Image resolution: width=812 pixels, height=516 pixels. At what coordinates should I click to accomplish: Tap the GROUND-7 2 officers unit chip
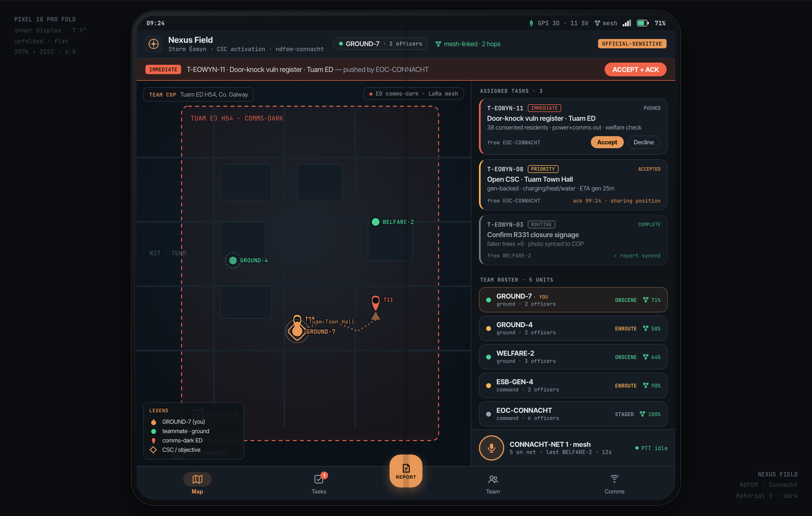point(380,44)
